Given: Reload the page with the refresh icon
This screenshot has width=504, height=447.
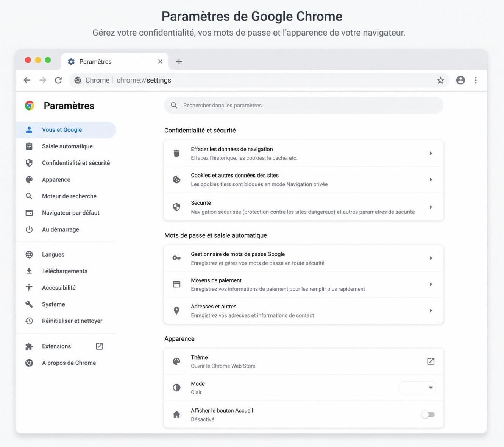Looking at the screenshot, I should tap(58, 80).
